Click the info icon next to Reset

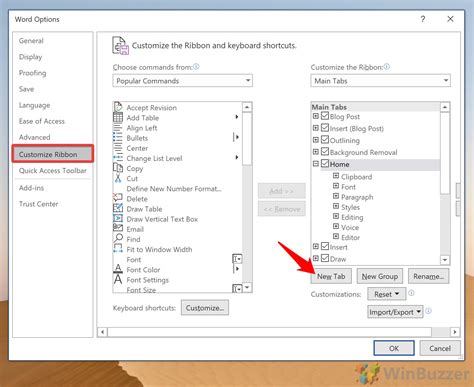[412, 293]
